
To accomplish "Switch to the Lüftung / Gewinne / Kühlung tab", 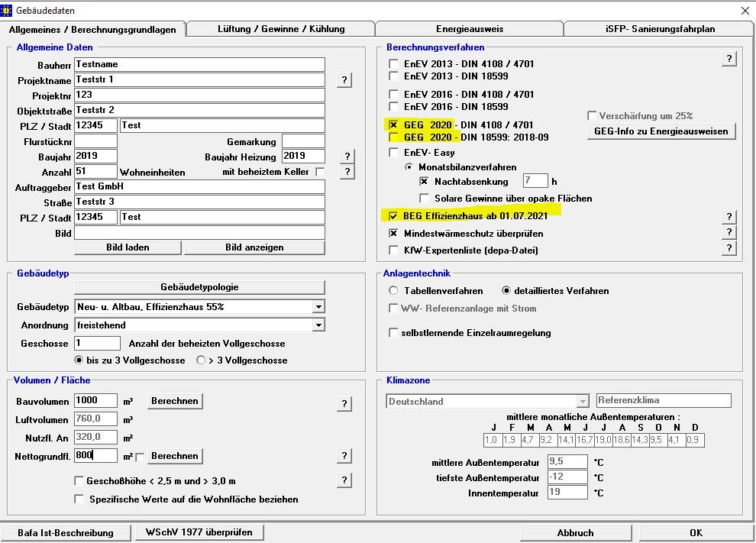I will 280,29.
